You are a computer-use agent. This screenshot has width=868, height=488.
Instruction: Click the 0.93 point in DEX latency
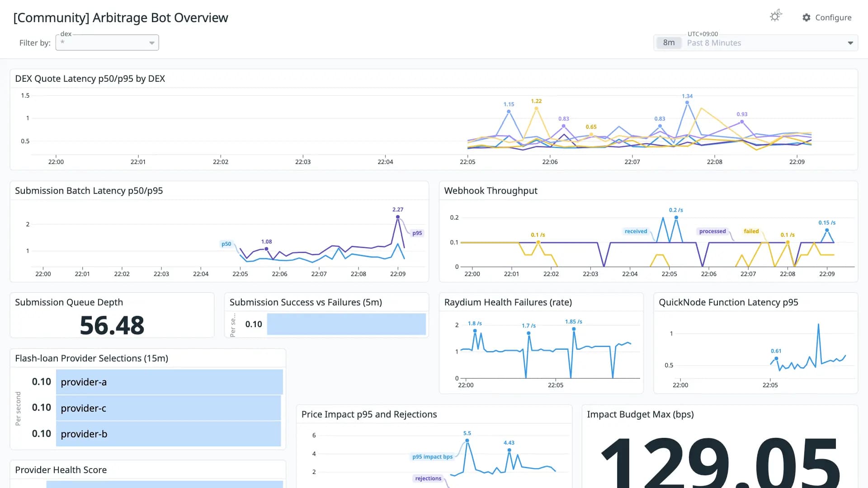point(742,122)
